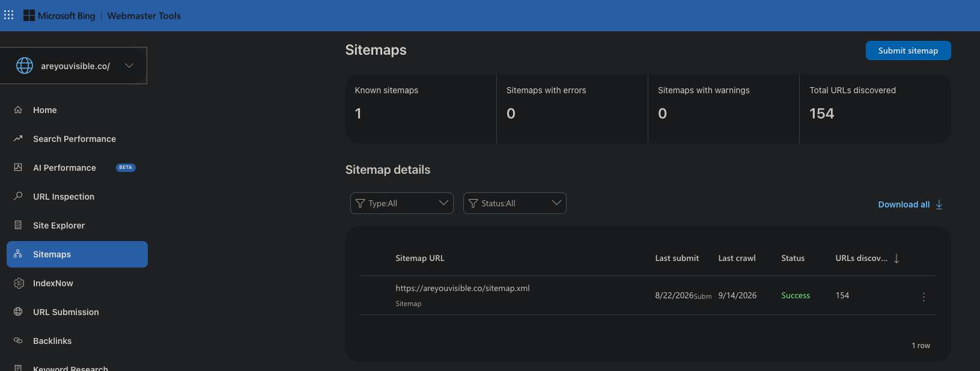The width and height of the screenshot is (980, 371).
Task: Click the Search Performance trend icon
Action: click(x=18, y=139)
